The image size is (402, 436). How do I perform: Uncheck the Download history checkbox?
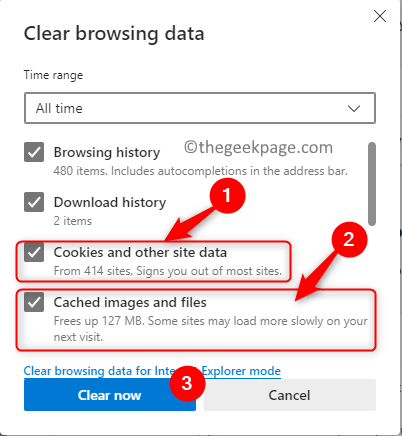pyautogui.click(x=34, y=202)
